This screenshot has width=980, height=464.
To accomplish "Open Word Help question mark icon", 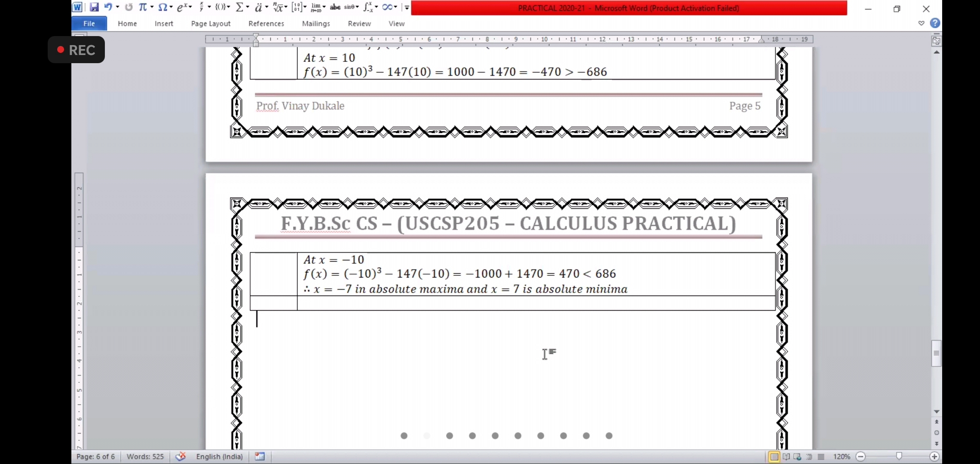I will coord(935,23).
